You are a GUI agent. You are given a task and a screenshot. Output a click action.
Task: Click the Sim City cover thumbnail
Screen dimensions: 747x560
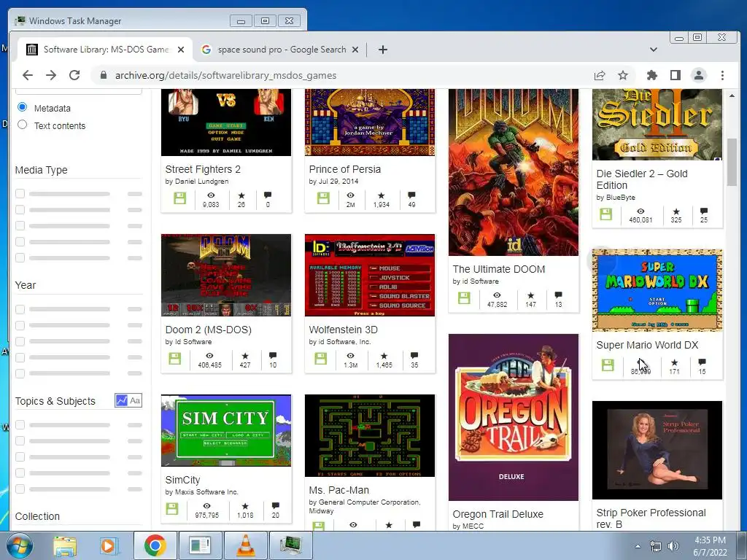[226, 430]
